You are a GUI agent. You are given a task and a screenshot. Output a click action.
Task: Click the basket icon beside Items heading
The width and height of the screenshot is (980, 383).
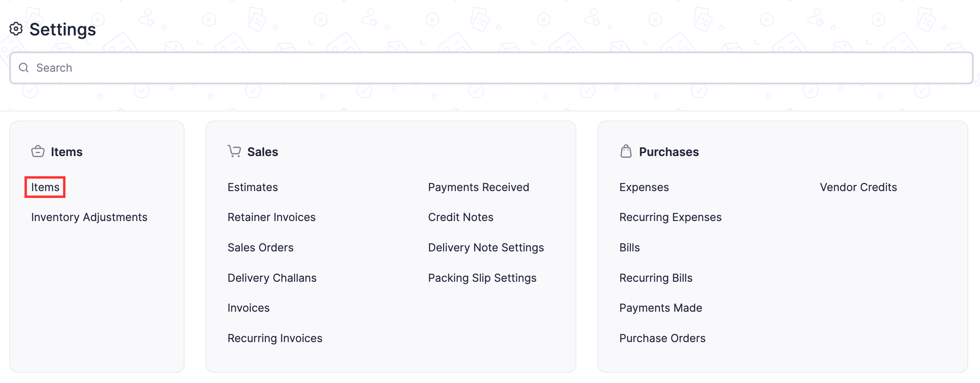point(38,151)
